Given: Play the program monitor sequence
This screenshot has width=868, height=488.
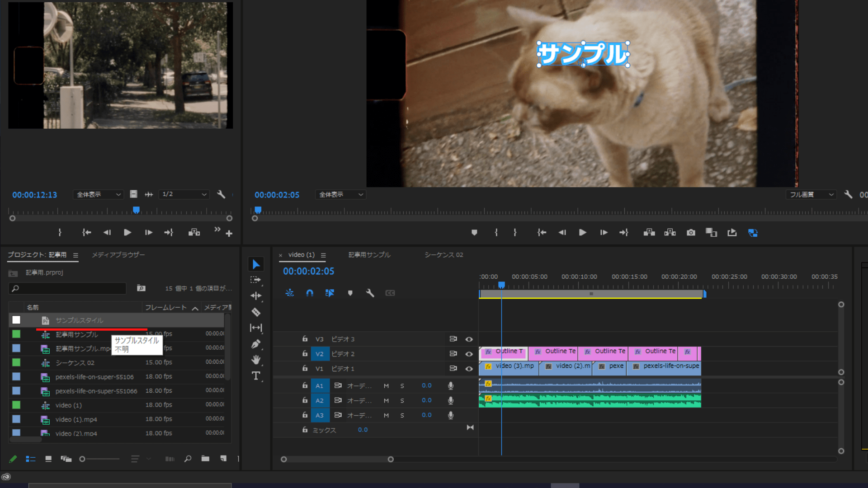Looking at the screenshot, I should (x=582, y=233).
